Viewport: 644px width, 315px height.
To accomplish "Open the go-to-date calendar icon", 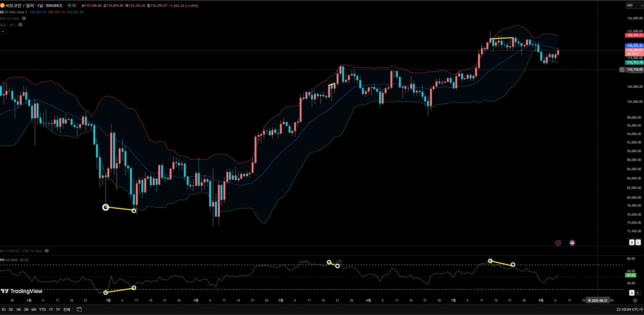I will tap(79, 309).
